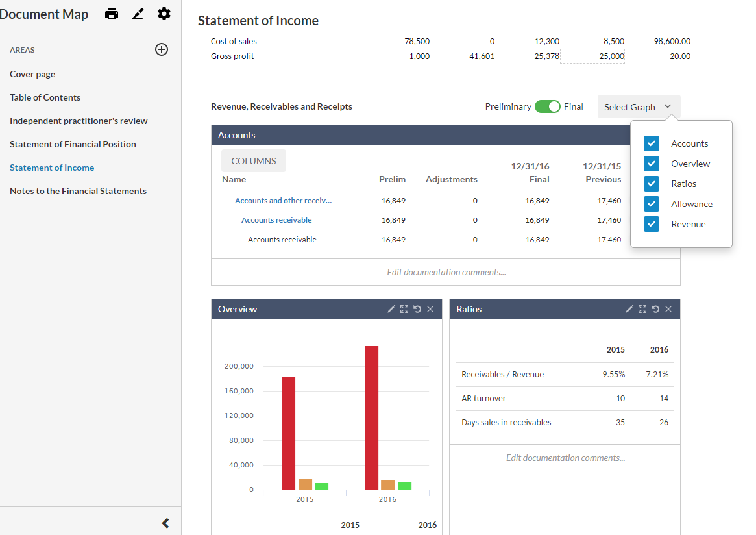
Task: Navigate to Statement of Financial Position
Action: [x=73, y=143]
